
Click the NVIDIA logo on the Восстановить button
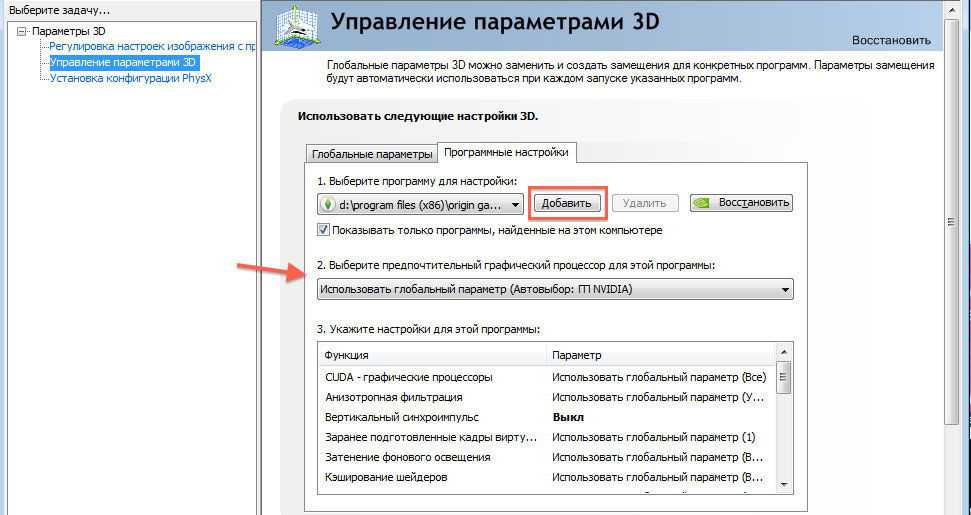(x=703, y=202)
